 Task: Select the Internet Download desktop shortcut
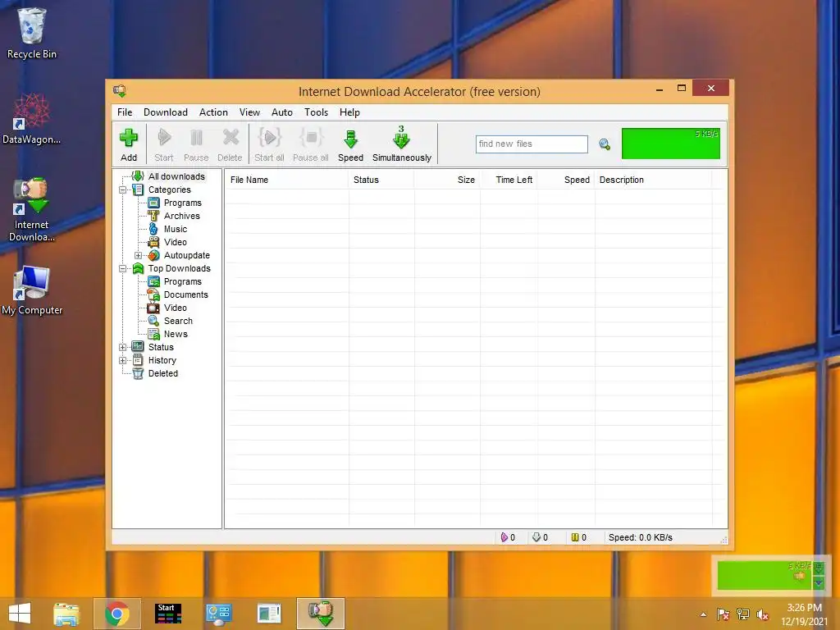(32, 209)
